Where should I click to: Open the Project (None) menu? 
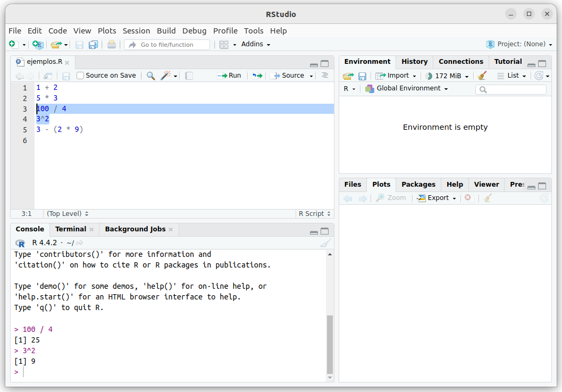(x=519, y=44)
